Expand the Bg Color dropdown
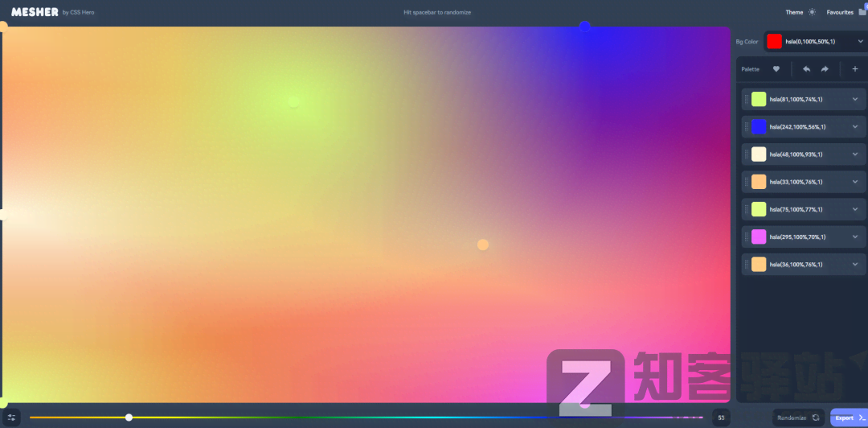Image resolution: width=868 pixels, height=428 pixels. (860, 41)
